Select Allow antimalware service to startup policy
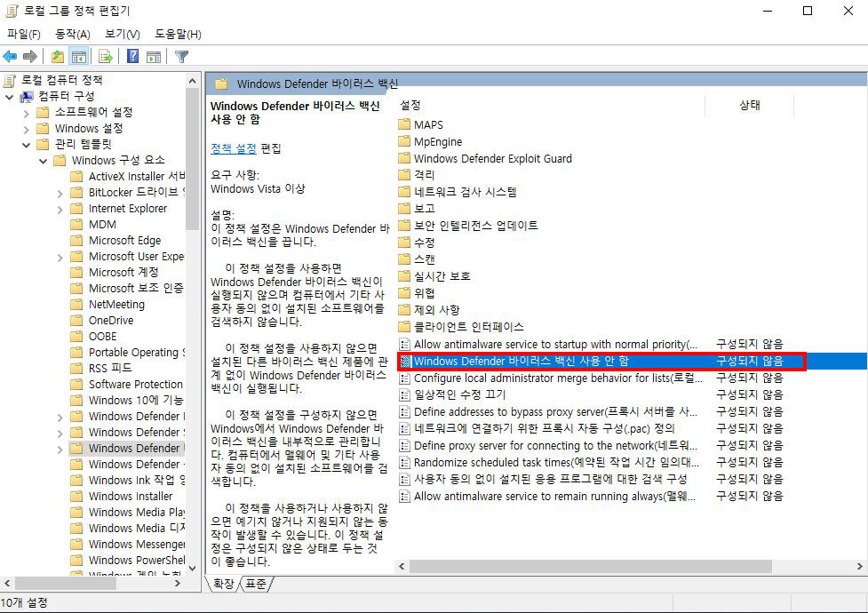The width and height of the screenshot is (868, 613). 590,344
